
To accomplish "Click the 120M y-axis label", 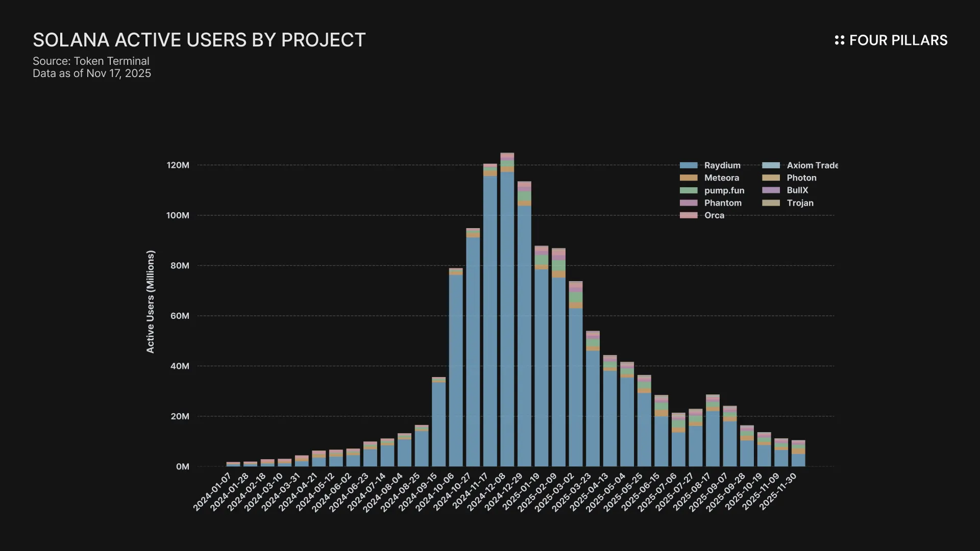I will coord(178,165).
